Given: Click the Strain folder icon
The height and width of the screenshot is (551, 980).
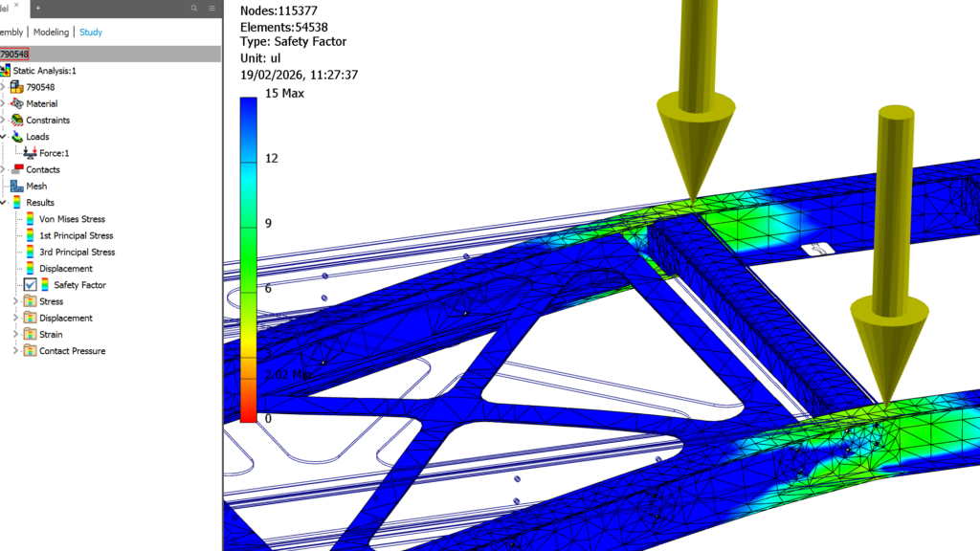Looking at the screenshot, I should pyautogui.click(x=30, y=334).
